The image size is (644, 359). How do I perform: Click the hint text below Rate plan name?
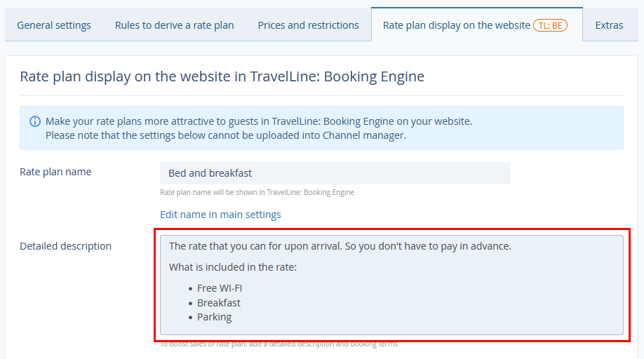tap(257, 192)
